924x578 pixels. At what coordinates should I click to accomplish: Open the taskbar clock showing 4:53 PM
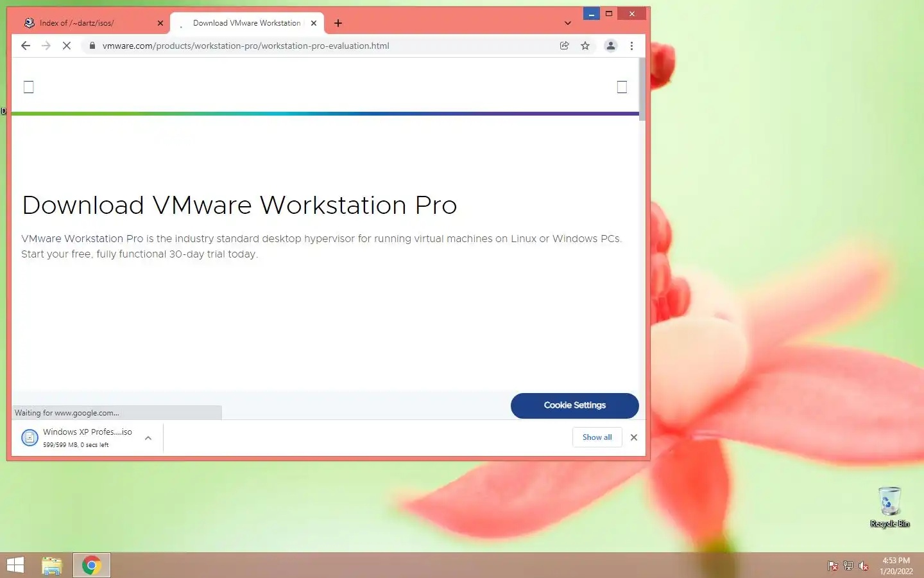coord(896,566)
